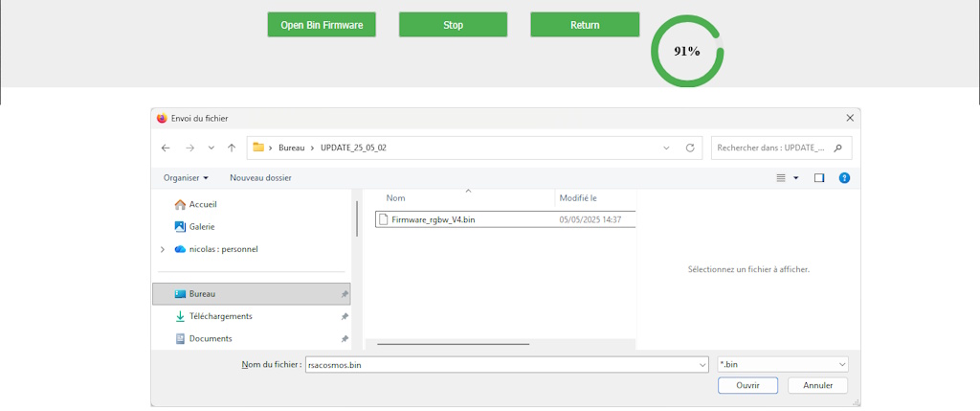
Task: Click the Open Bin Firmware button
Action: click(x=322, y=25)
